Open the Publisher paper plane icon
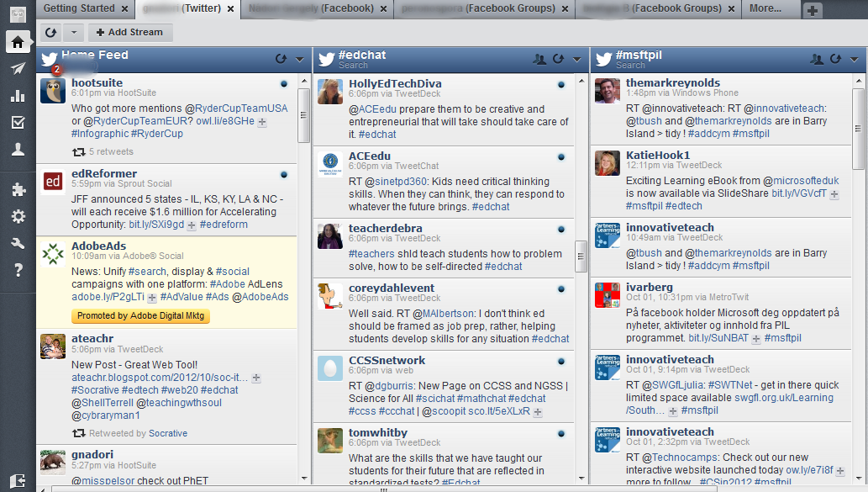Image resolution: width=868 pixels, height=492 pixels. coord(18,69)
